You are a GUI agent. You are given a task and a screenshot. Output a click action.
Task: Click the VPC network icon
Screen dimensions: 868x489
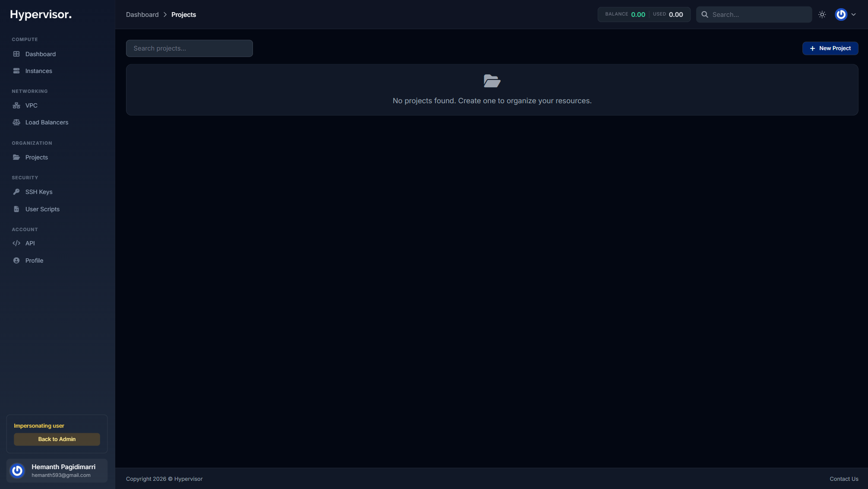[16, 105]
